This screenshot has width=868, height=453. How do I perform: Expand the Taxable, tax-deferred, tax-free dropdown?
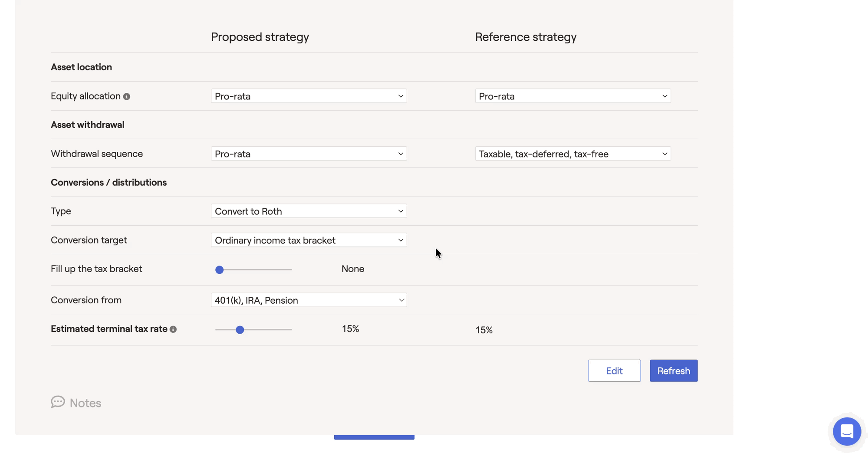(x=572, y=154)
